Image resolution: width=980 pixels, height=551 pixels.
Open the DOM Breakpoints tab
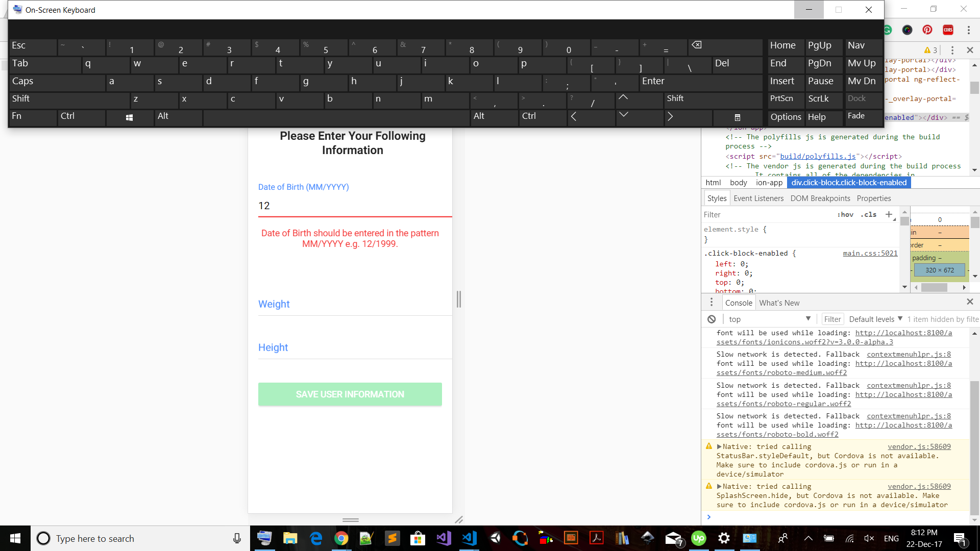(x=820, y=198)
